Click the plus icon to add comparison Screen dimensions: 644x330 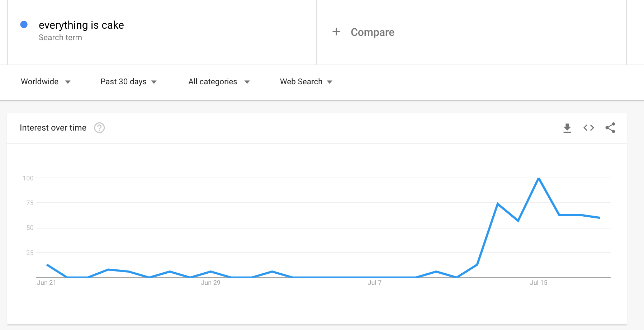point(336,32)
